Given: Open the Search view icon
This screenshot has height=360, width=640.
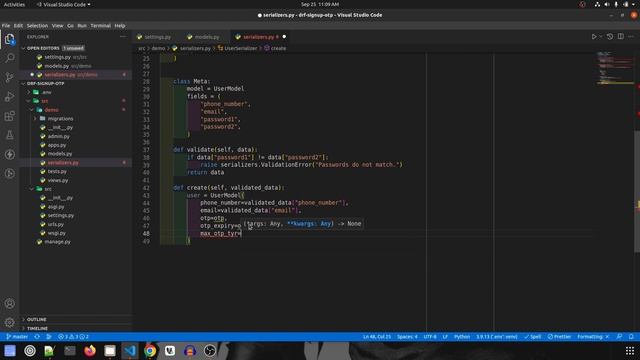Looking at the screenshot, I should pyautogui.click(x=9, y=58).
